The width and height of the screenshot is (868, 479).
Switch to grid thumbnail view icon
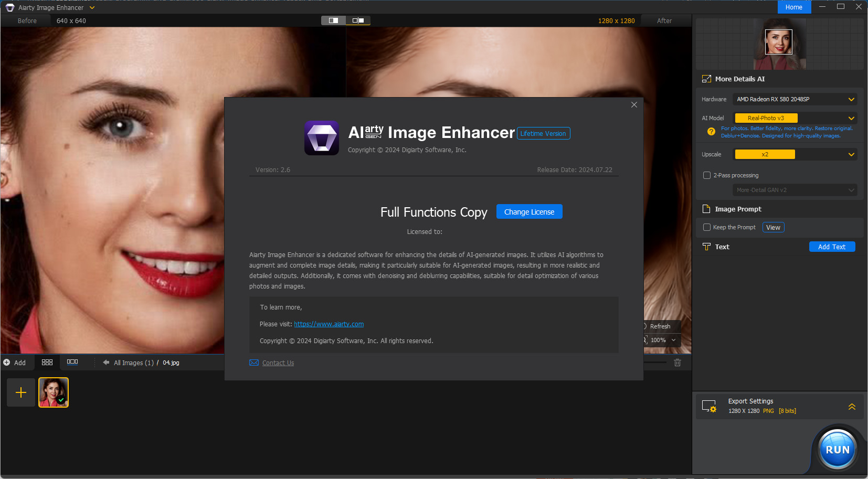point(47,362)
